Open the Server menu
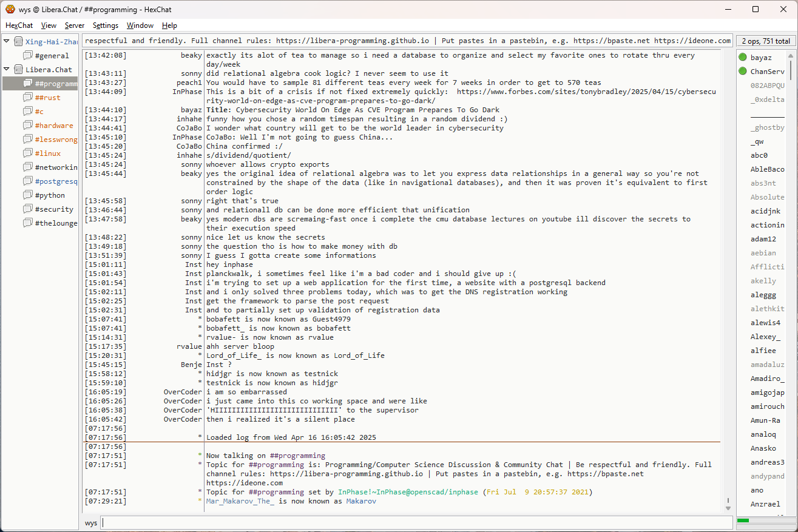 coord(75,25)
